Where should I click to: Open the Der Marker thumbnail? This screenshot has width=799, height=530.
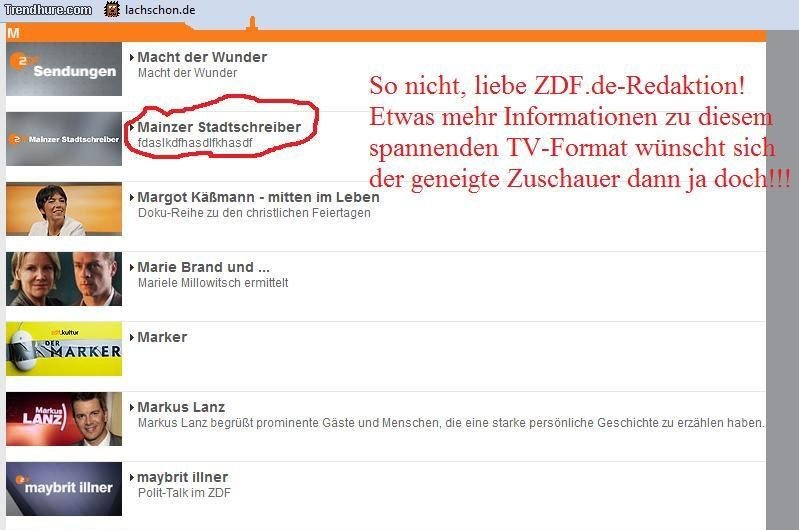click(x=64, y=349)
